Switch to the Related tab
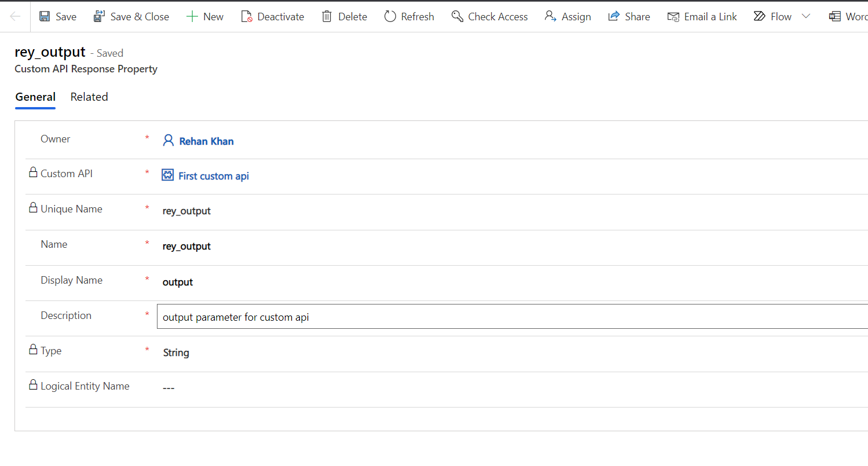 pos(89,97)
